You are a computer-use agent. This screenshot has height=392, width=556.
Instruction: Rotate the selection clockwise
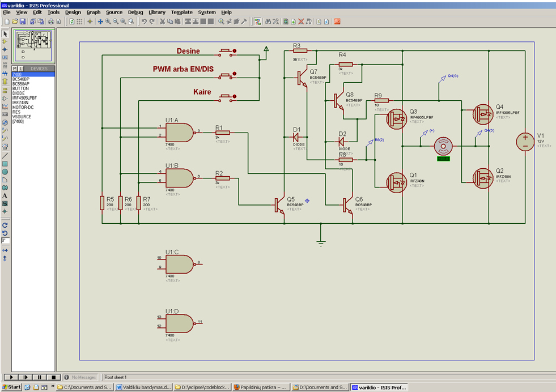tap(5, 225)
